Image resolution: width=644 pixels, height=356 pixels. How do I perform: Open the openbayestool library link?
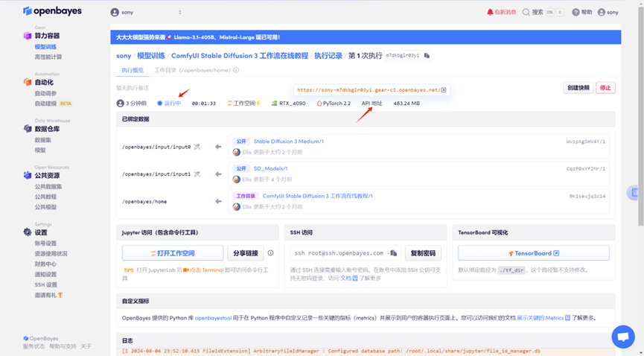(213, 318)
